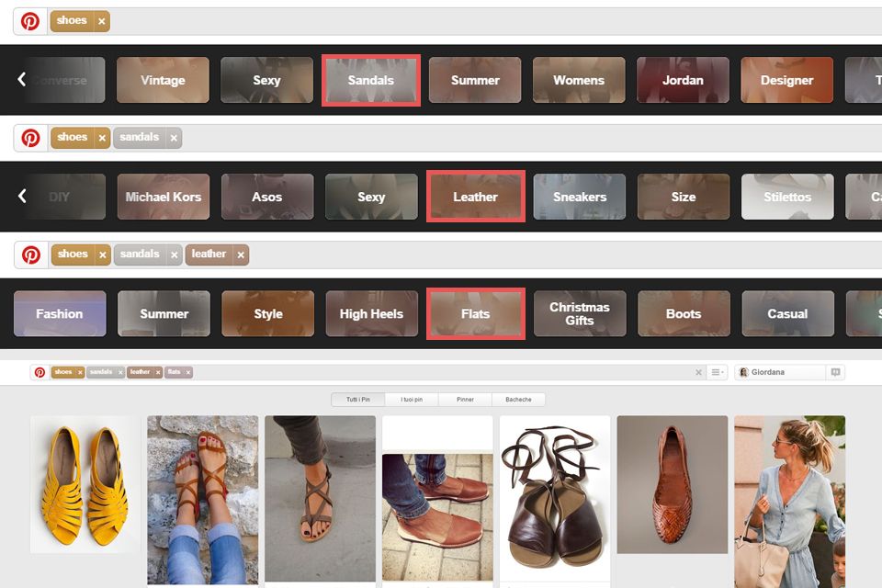Open Giordana's profile
Image resolution: width=882 pixels, height=588 pixels.
click(x=780, y=372)
